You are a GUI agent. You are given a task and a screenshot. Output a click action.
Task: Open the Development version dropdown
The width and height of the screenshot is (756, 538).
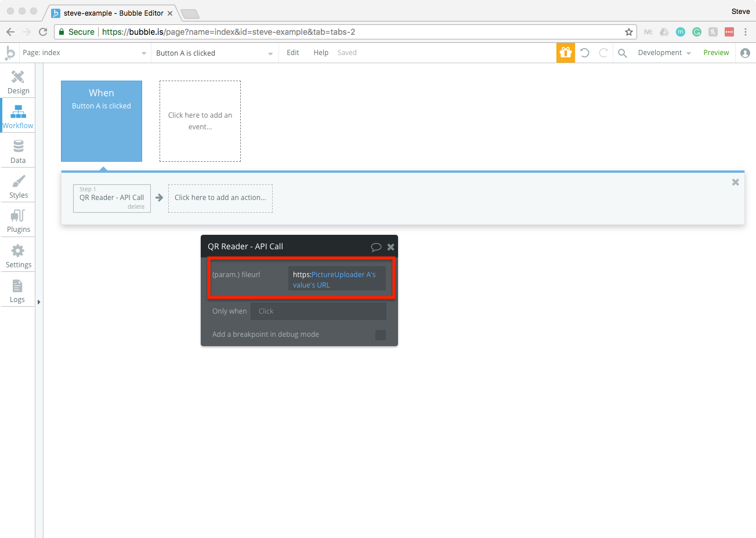[664, 53]
